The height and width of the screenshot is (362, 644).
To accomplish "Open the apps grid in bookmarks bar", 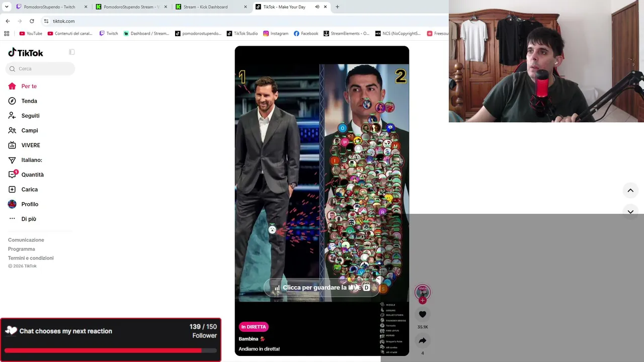I will click(7, 34).
